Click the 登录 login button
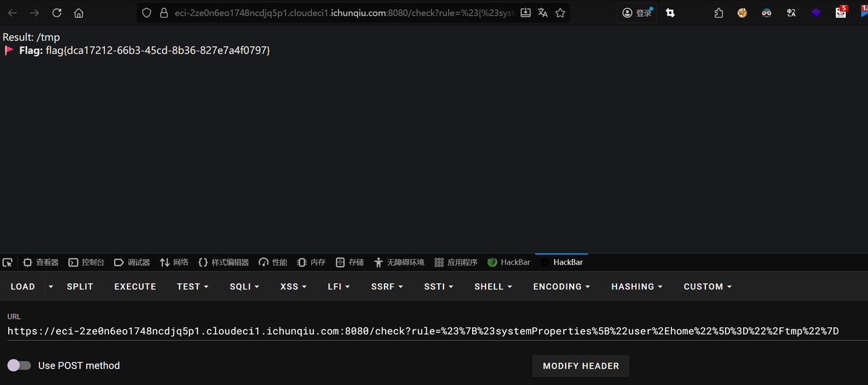This screenshot has height=385, width=868. coord(637,13)
